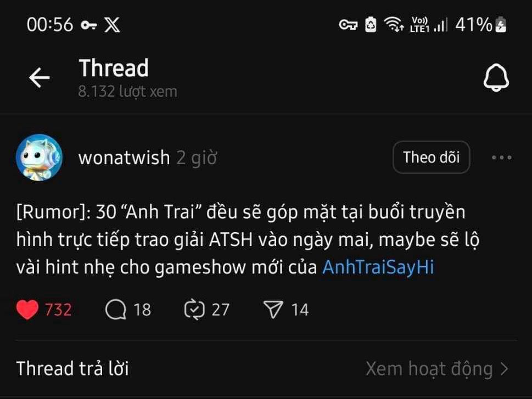Tap the mobile signal bars icon

click(441, 25)
